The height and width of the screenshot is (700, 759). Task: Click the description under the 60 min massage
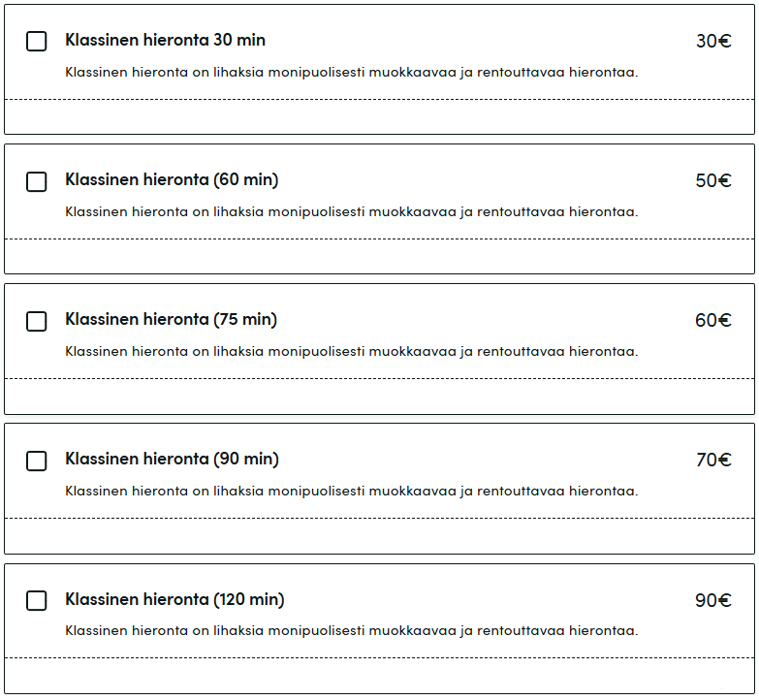point(351,212)
